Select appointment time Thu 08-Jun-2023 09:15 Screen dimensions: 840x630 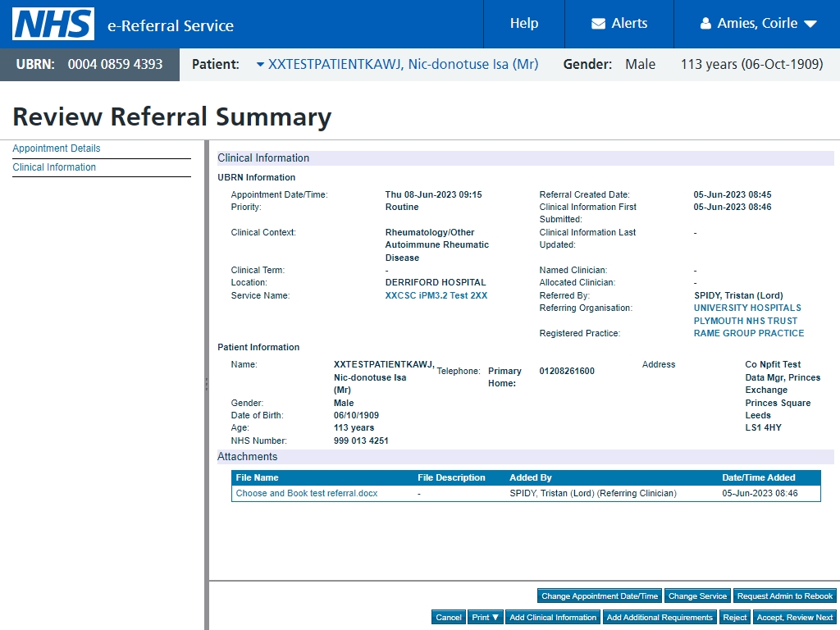(x=433, y=195)
